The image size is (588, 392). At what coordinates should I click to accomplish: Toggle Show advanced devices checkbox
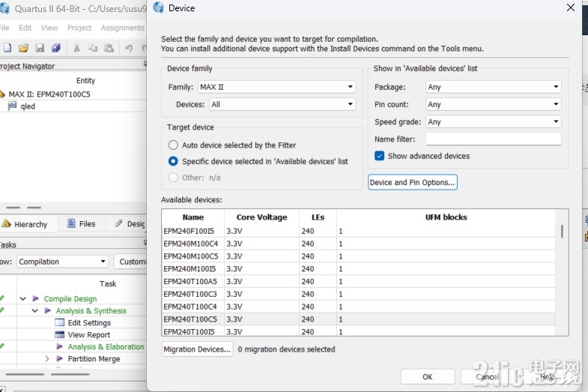point(380,156)
